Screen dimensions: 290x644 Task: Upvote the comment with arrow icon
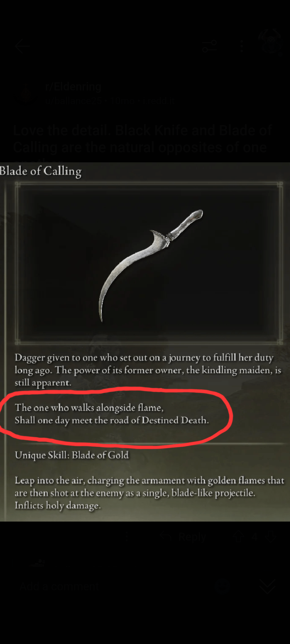(238, 537)
